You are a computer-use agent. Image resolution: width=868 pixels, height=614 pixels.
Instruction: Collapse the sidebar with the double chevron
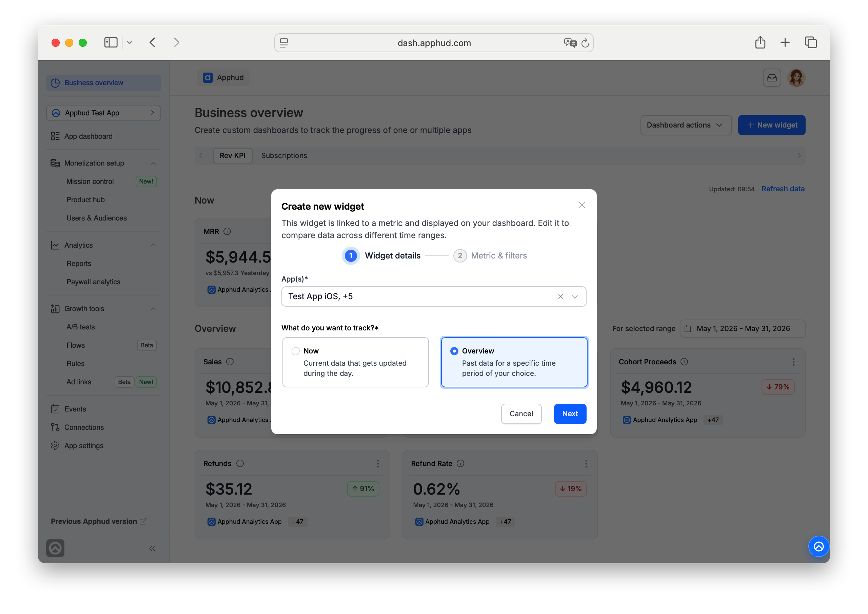(x=152, y=548)
